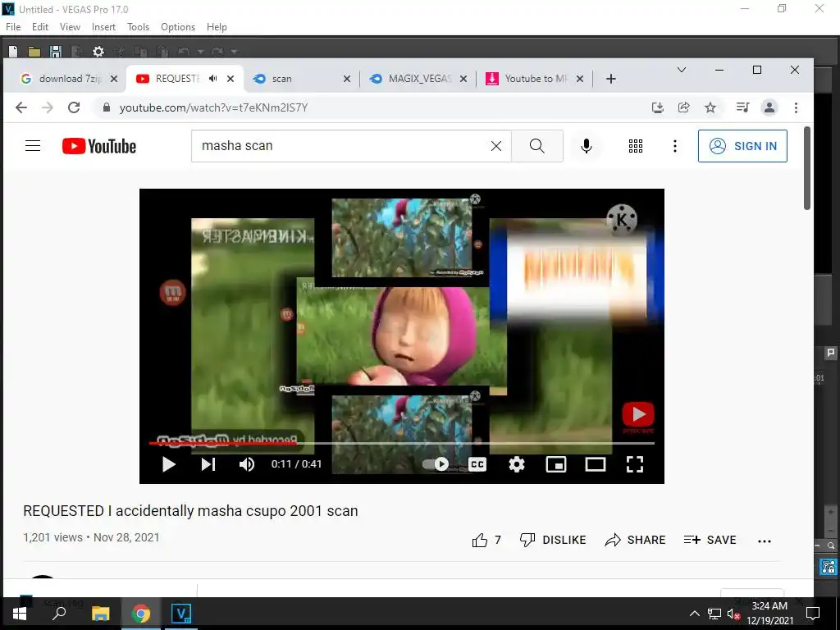Open more actions ellipsis under video
The width and height of the screenshot is (840, 630).
tap(765, 541)
